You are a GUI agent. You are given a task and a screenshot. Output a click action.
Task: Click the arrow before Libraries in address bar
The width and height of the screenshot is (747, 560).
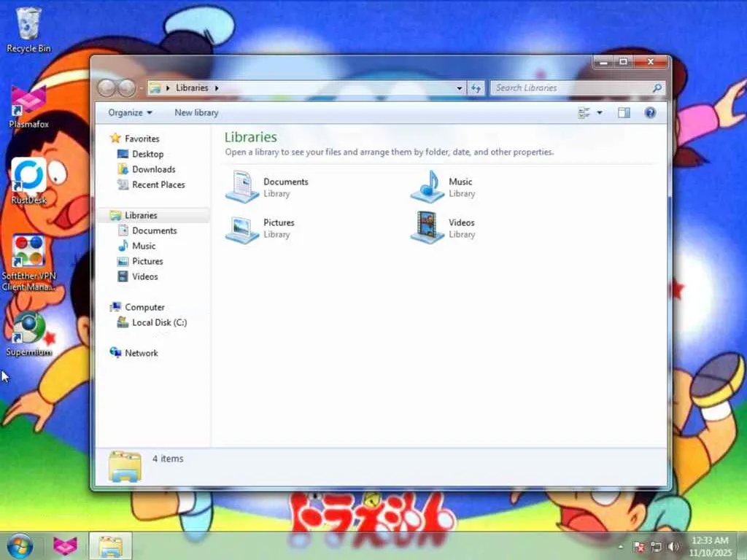tap(169, 87)
